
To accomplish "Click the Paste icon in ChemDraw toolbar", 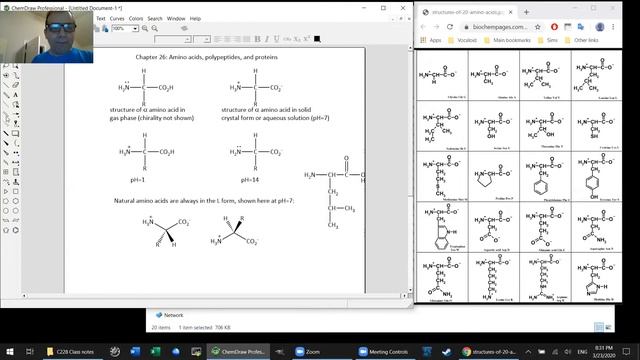I will point(105,29).
